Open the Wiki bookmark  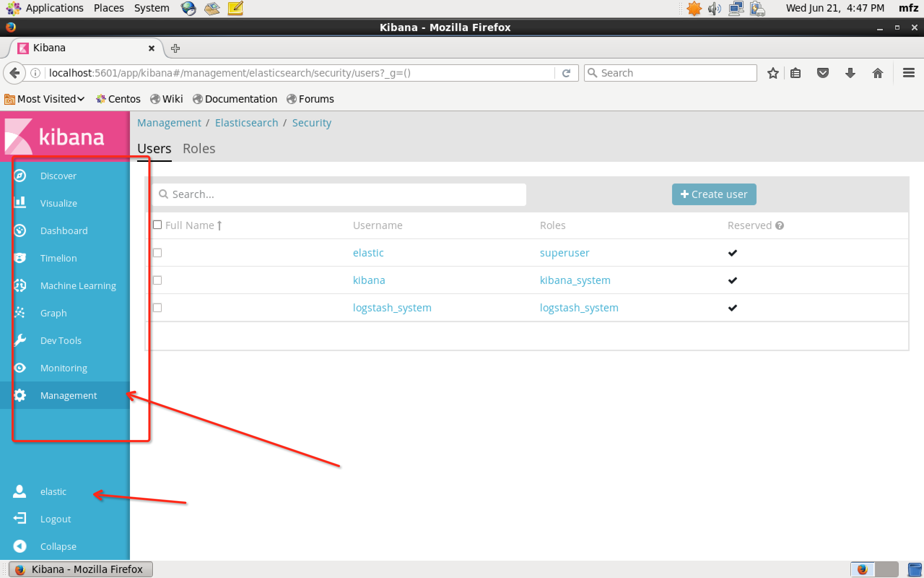point(167,99)
